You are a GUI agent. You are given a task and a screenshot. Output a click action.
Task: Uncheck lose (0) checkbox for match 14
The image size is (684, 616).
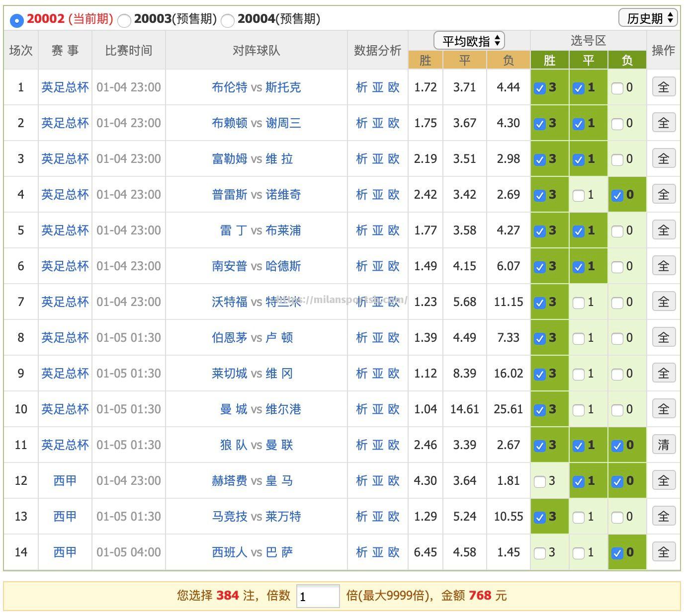pos(617,553)
